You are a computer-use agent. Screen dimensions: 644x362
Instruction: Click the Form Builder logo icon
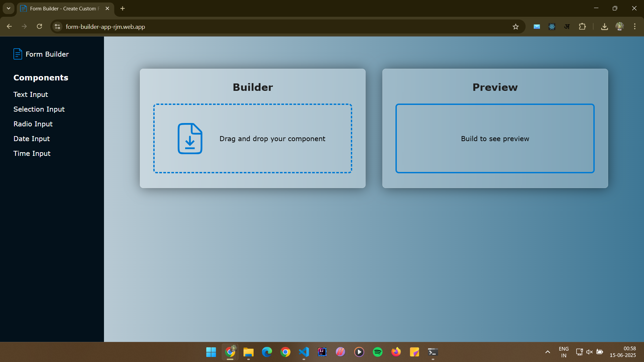point(17,54)
